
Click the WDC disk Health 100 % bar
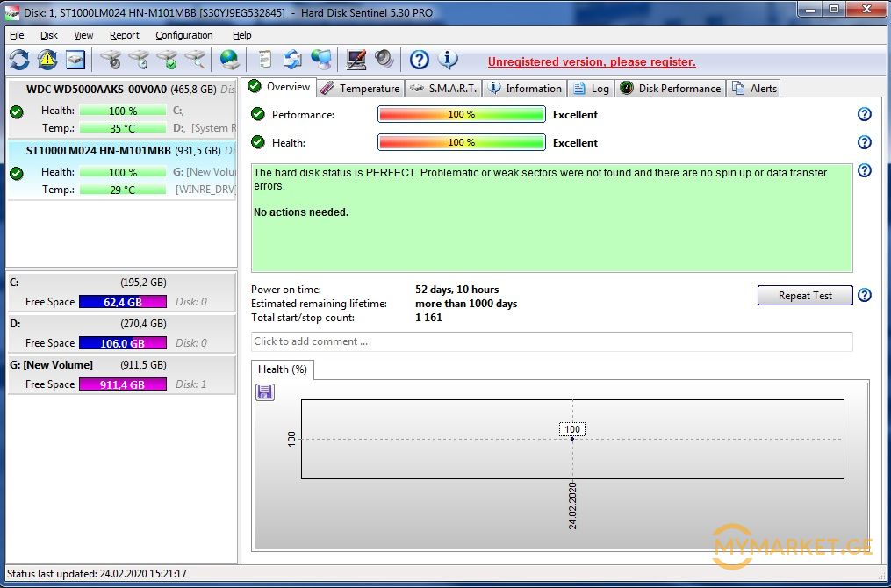pos(123,111)
